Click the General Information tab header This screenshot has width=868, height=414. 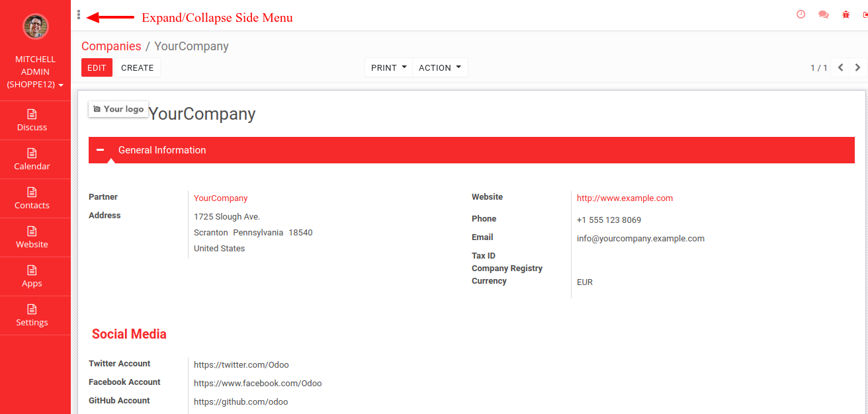[472, 150]
